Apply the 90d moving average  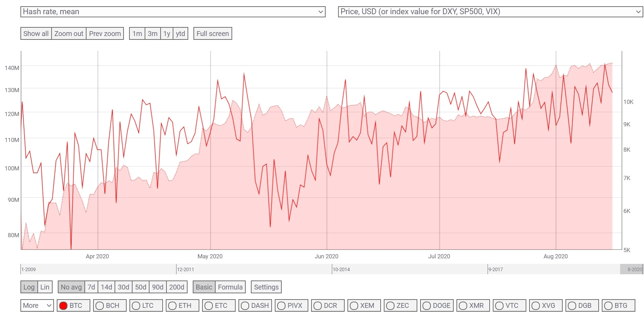[x=158, y=287]
